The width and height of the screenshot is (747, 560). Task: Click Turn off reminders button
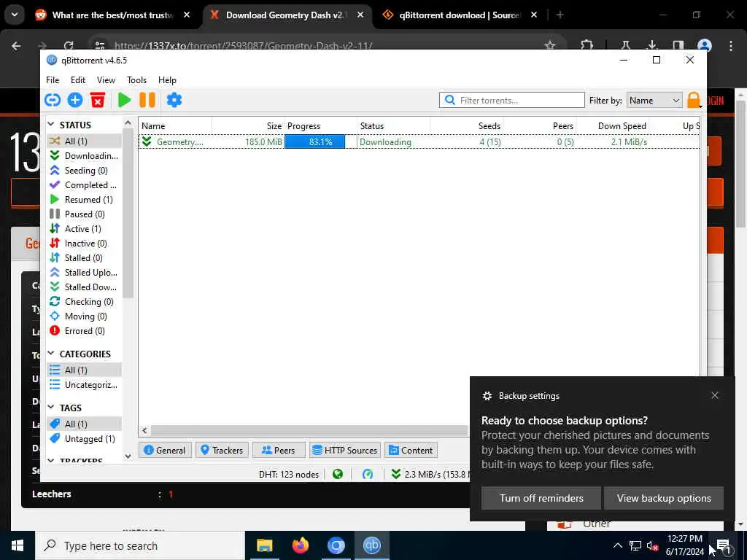click(541, 498)
